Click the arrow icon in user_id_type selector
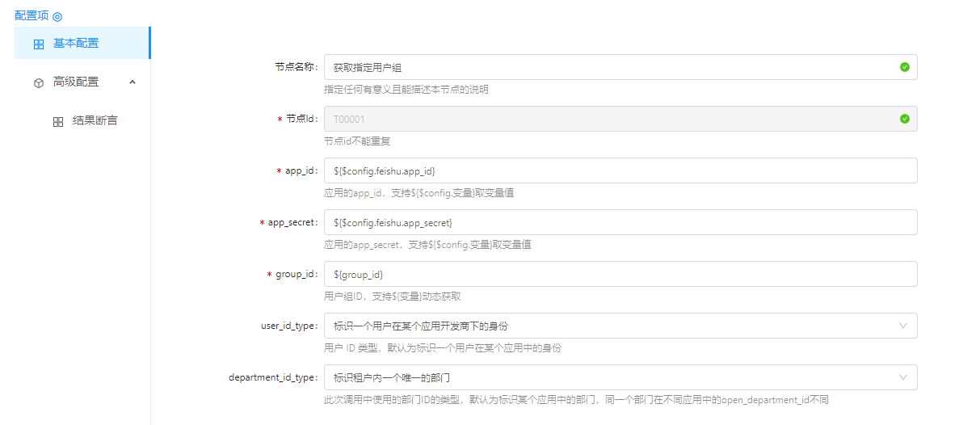The image size is (980, 425). (903, 326)
